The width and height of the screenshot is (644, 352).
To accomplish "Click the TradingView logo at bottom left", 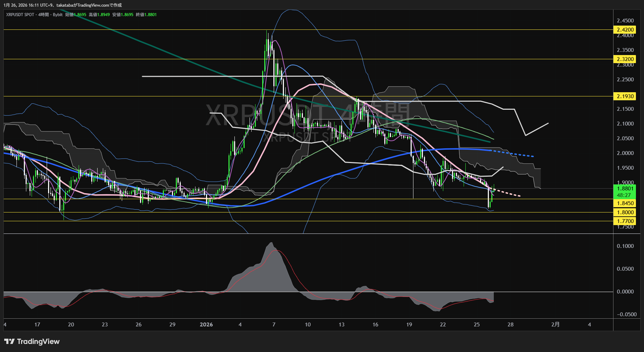I will coord(32,341).
